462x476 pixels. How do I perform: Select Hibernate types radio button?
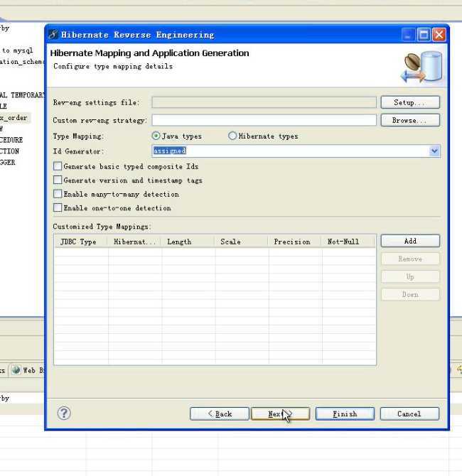232,136
